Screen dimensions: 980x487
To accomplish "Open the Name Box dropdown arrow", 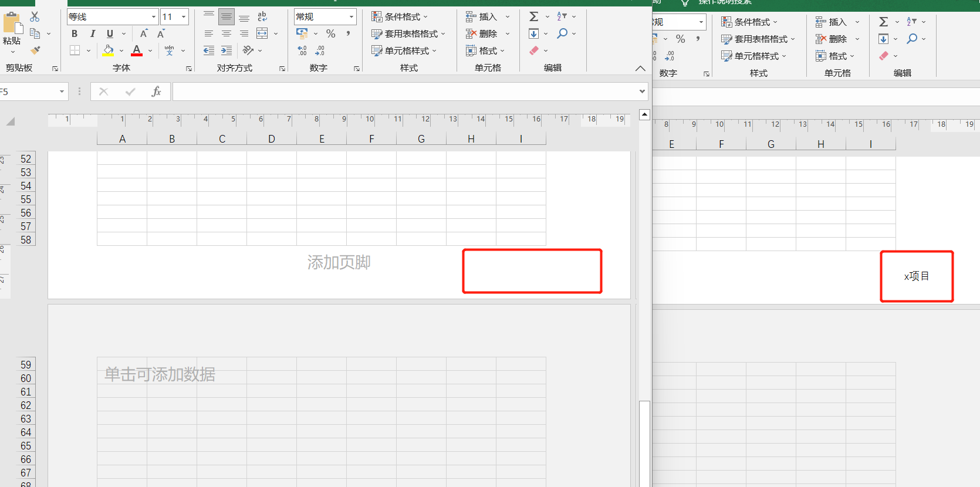I will (62, 92).
